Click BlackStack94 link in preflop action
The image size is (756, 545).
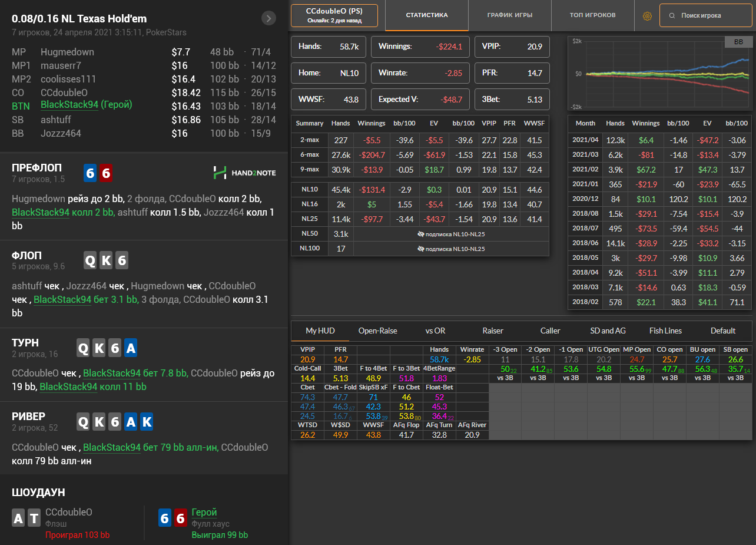[x=41, y=212]
